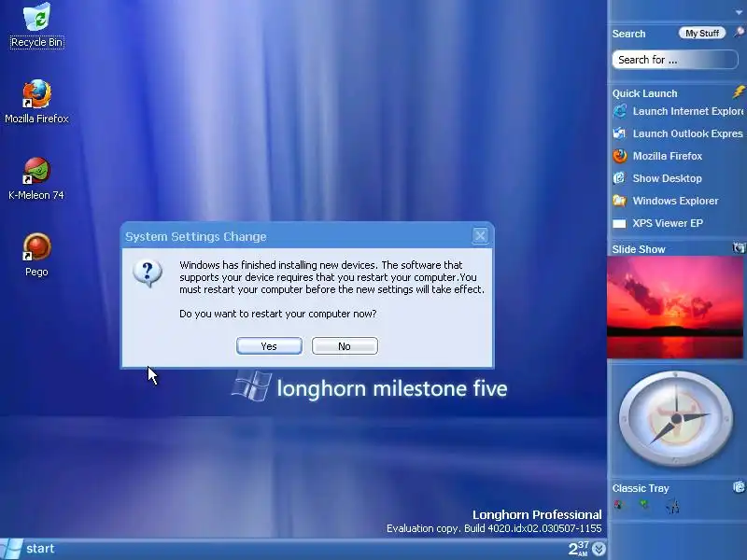This screenshot has height=560, width=747.
Task: Click the Show Desktop icon in sidebar
Action: pos(619,178)
